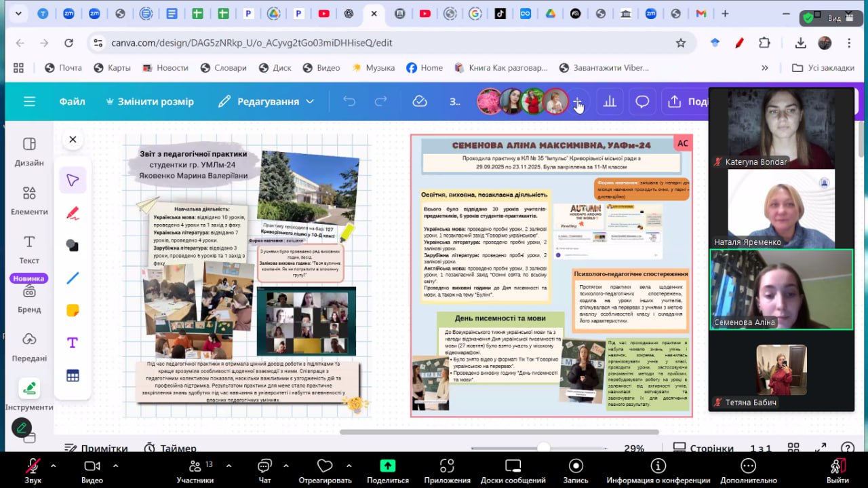The height and width of the screenshot is (488, 868).
Task: Close the drawing tools panel
Action: [x=73, y=140]
